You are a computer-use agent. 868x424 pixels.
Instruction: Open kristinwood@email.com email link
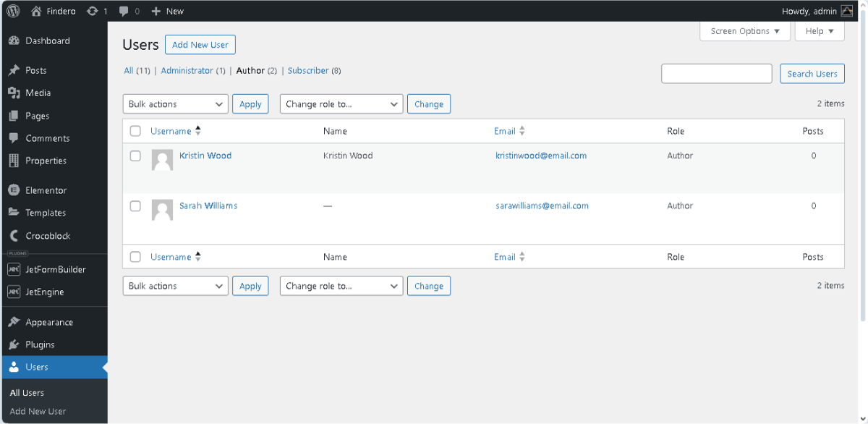tap(541, 155)
